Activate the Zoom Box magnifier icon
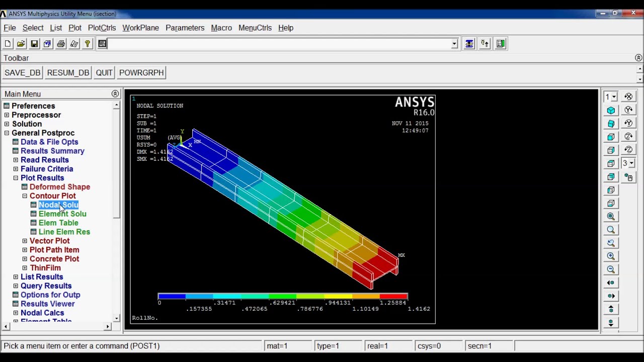 (611, 230)
